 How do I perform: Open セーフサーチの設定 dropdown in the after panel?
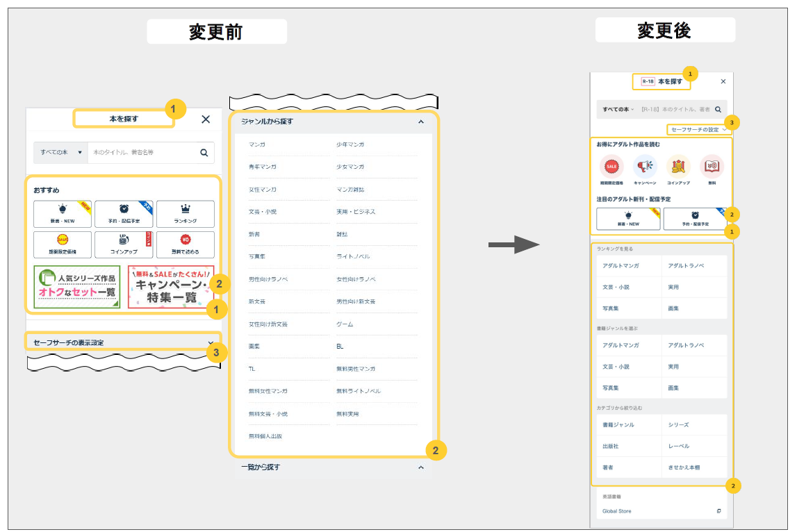(698, 129)
